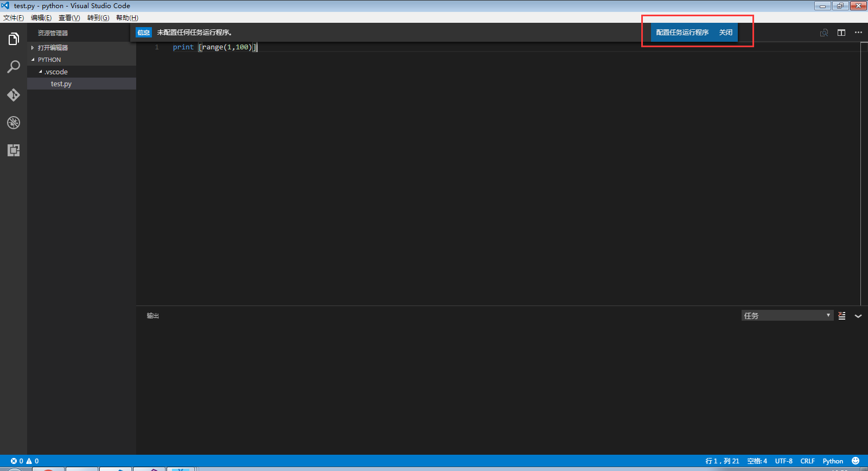Click inside the code editor line 1
This screenshot has width=868, height=471.
pyautogui.click(x=215, y=47)
